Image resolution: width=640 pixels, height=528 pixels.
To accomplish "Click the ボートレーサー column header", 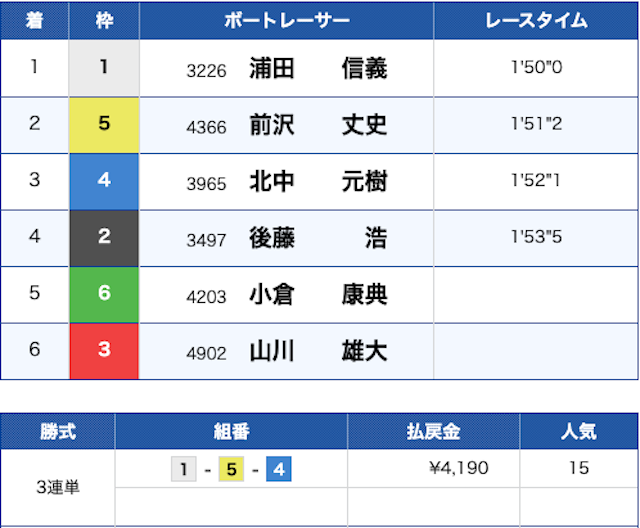I will coord(286,21).
